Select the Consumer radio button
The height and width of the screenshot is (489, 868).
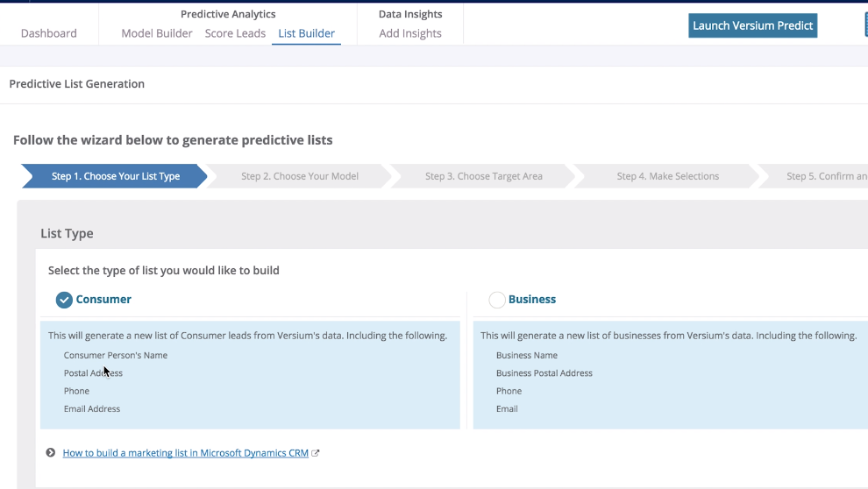64,300
